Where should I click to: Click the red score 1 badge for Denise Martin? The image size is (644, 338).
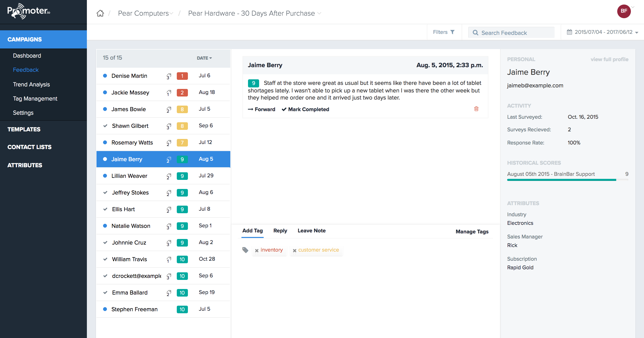coord(182,76)
